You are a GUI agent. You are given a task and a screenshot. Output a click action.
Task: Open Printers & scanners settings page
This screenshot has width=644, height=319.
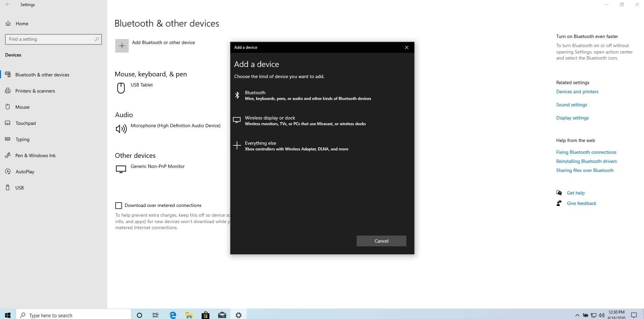(x=35, y=91)
